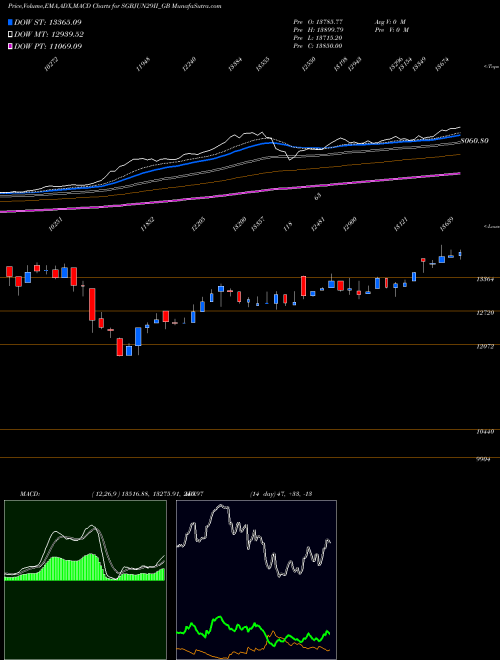Screen dimensions: 500x660
Task: Click the Avg V: 0 M text
Action: point(390,22)
